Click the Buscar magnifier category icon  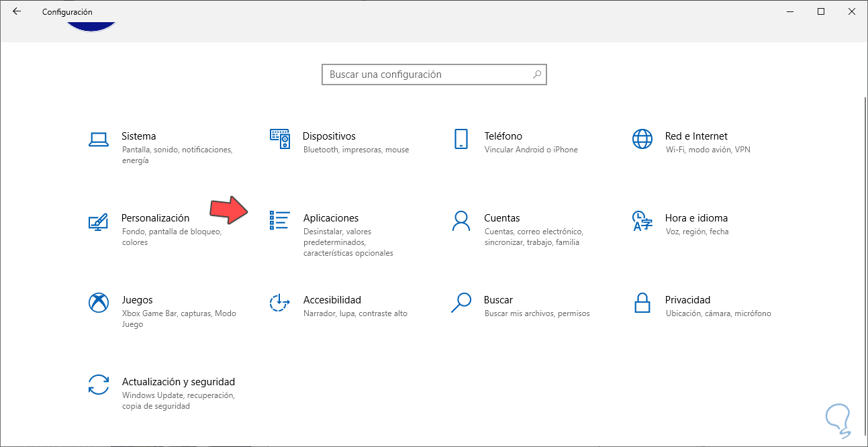(461, 303)
